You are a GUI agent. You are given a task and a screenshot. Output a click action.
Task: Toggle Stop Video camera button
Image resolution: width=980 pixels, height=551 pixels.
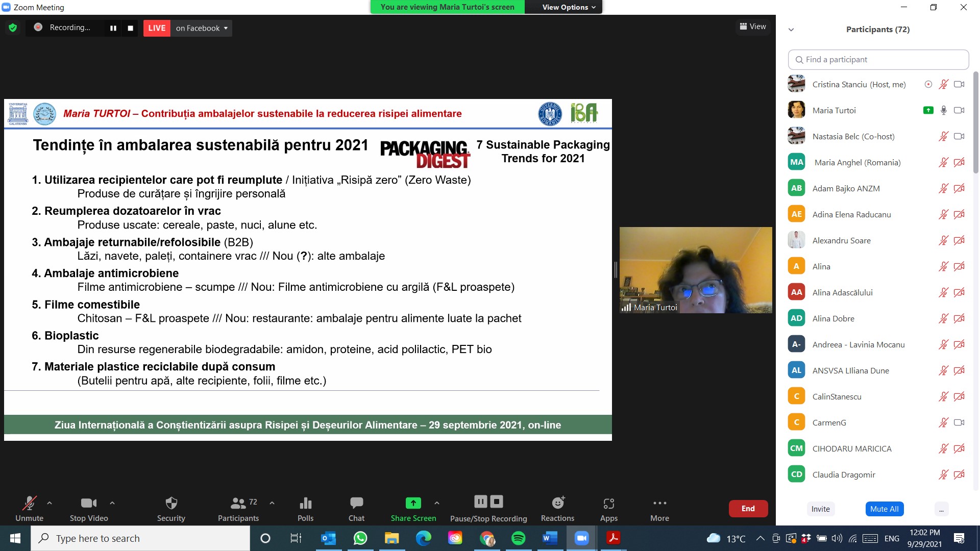88,504
